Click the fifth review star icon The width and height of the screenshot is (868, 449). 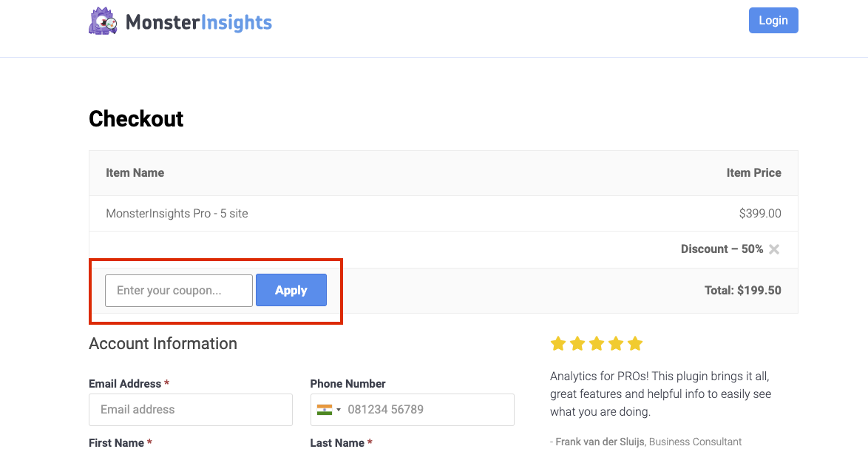[x=636, y=344]
